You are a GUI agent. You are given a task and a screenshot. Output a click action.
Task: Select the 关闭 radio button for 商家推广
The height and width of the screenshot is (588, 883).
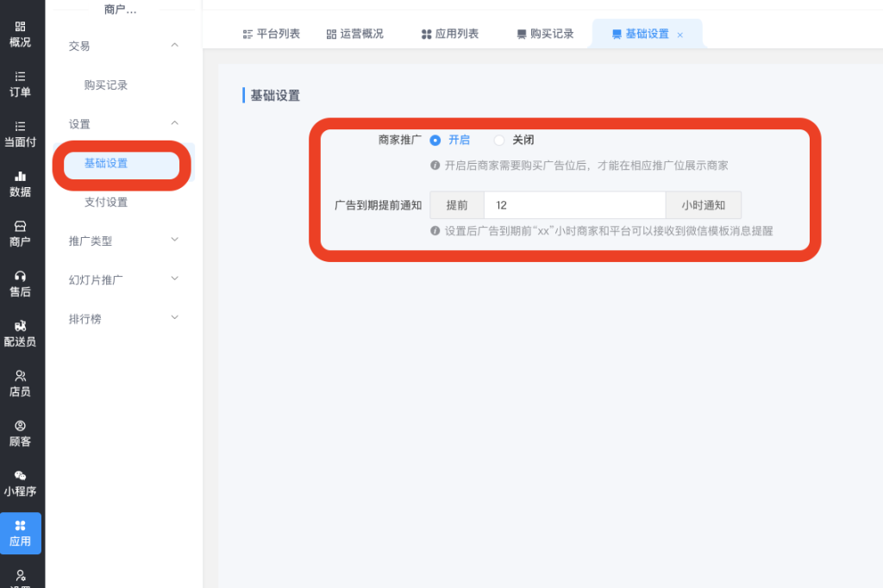[x=499, y=140]
